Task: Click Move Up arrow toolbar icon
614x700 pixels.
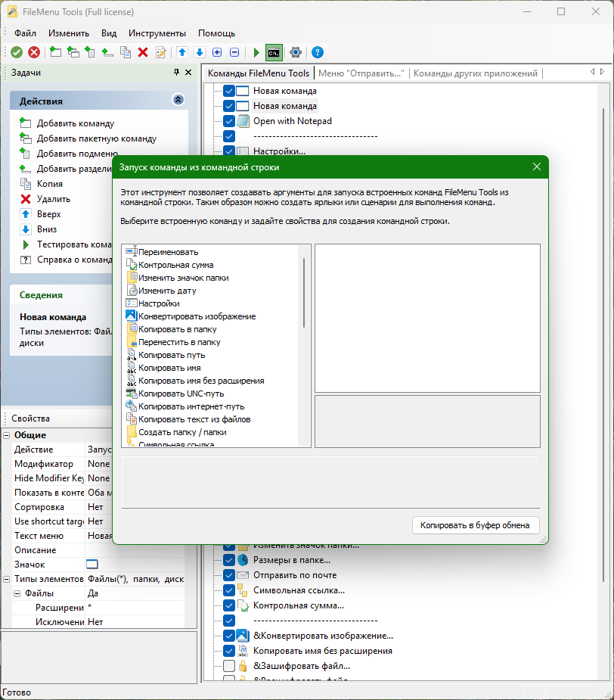Action: coord(182,52)
